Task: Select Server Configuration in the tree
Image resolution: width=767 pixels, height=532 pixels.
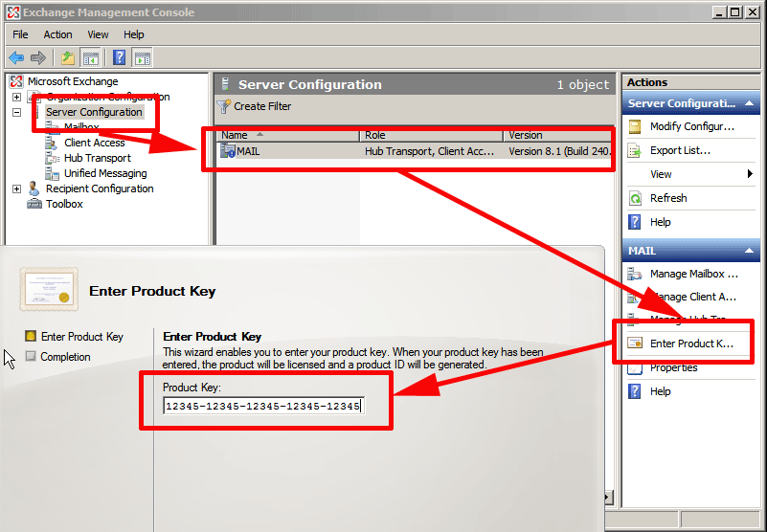Action: pyautogui.click(x=94, y=112)
